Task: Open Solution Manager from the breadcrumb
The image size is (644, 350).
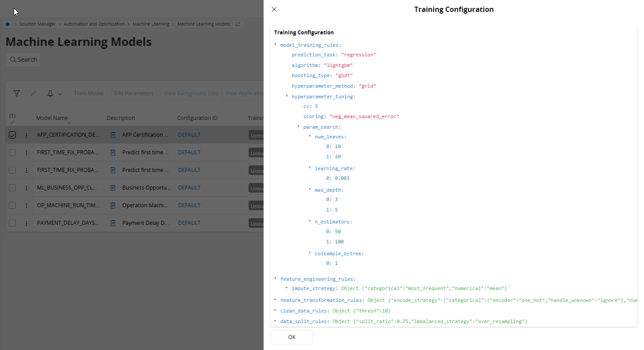Action: pos(37,24)
